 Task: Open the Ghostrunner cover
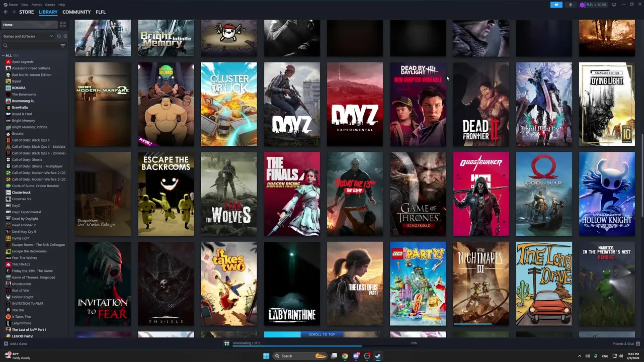click(x=481, y=194)
